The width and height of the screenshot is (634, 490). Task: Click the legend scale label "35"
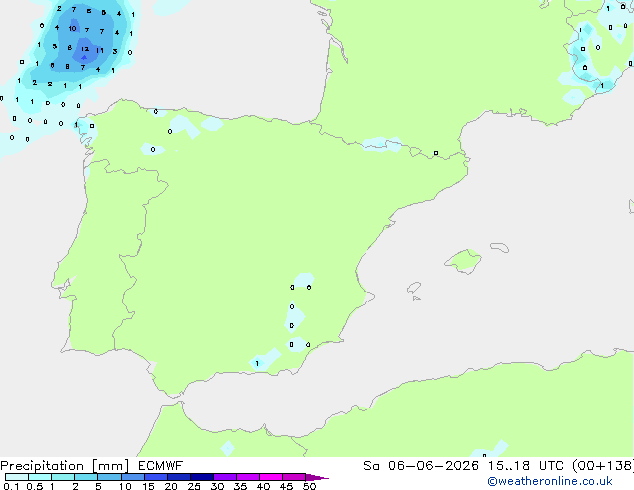click(x=240, y=486)
